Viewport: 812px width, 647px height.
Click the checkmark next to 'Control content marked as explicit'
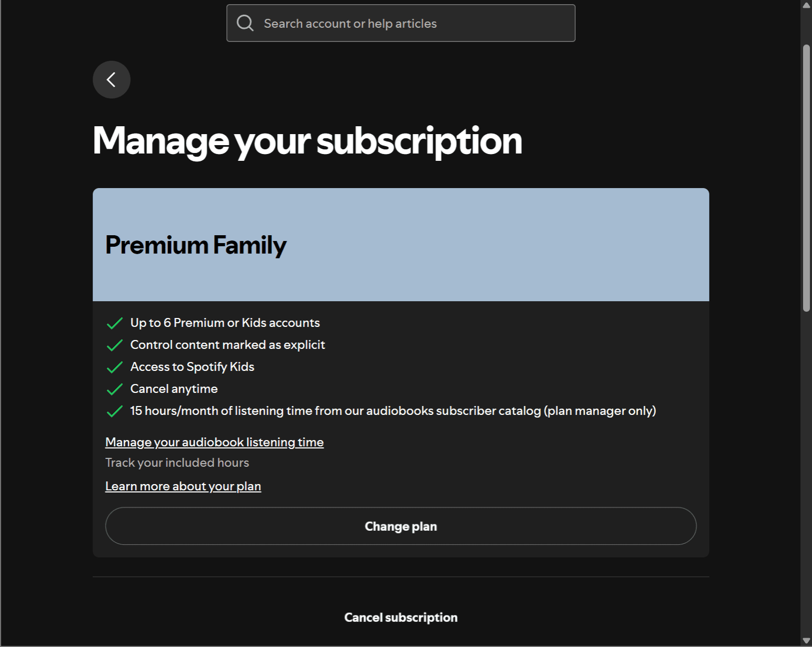tap(114, 345)
